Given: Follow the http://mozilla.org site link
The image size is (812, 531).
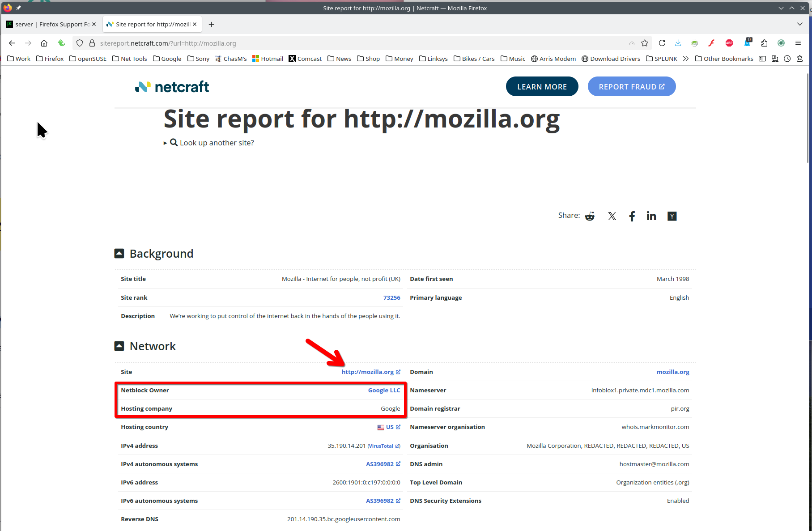Looking at the screenshot, I should 371,372.
